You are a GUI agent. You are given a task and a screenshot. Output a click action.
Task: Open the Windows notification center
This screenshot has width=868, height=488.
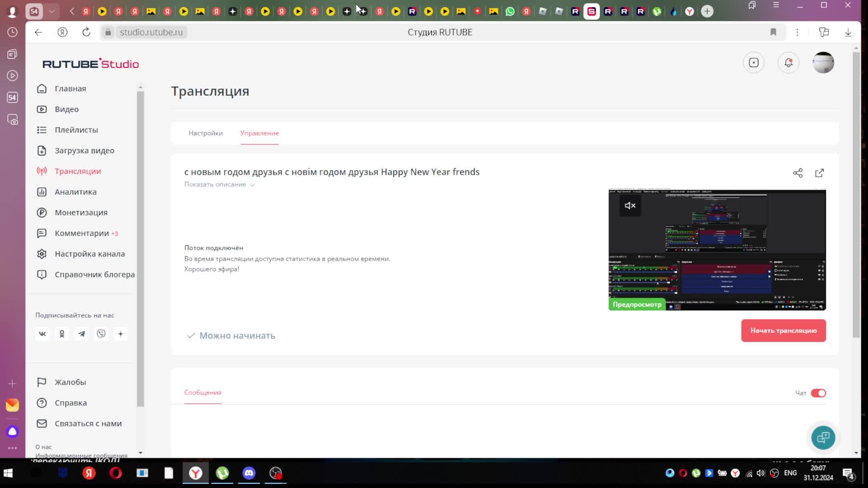(848, 474)
